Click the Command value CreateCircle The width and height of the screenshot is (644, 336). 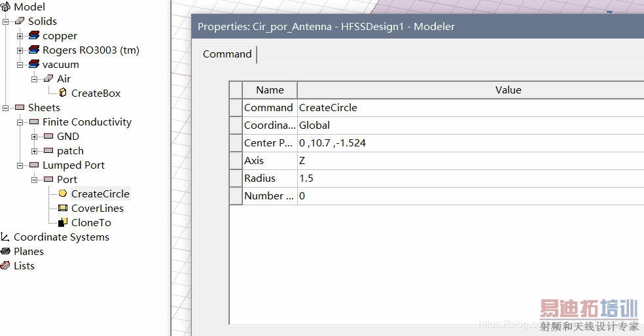click(x=471, y=107)
